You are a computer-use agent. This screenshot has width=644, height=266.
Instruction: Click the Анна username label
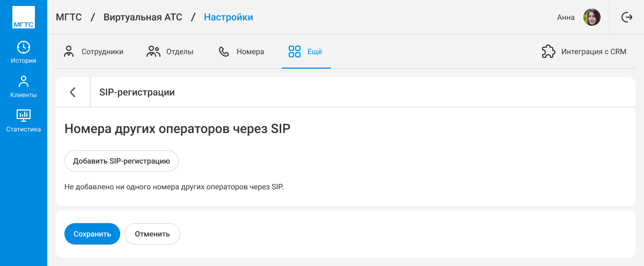click(x=566, y=17)
